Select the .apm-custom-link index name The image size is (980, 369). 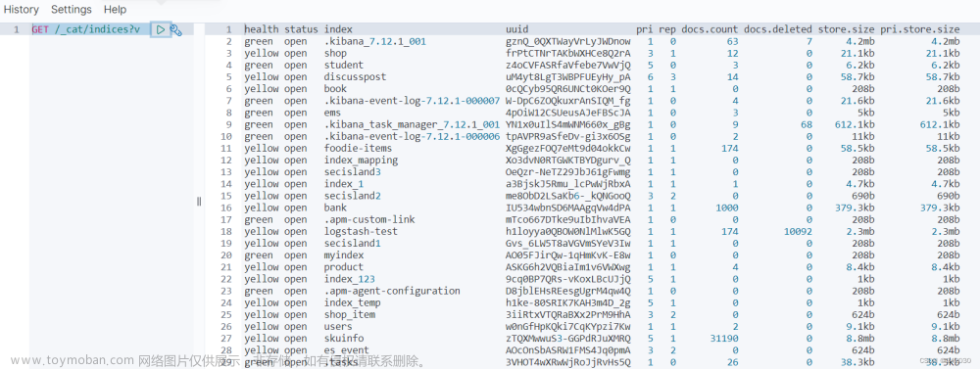click(x=369, y=219)
